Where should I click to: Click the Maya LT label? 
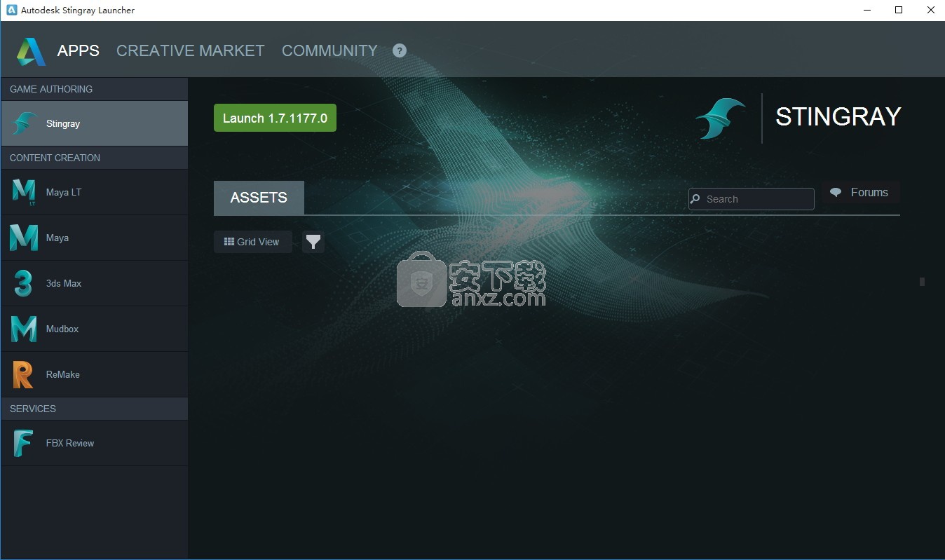click(x=64, y=192)
